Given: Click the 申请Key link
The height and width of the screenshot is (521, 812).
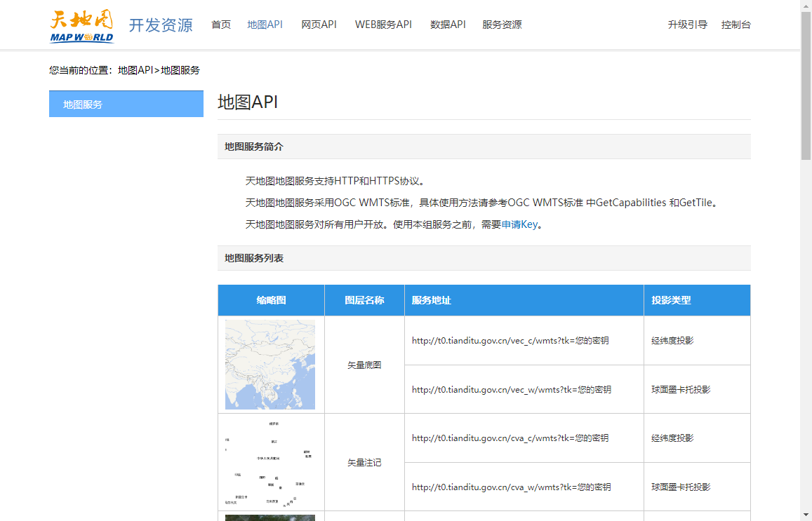Looking at the screenshot, I should (x=519, y=225).
